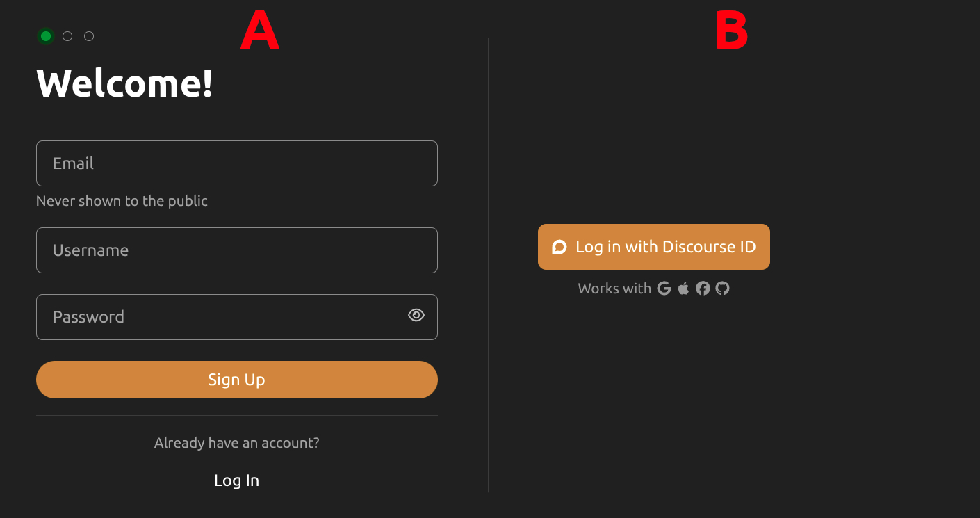The image size is (980, 518).
Task: Click the Discourse speech bubble icon
Action: (560, 247)
